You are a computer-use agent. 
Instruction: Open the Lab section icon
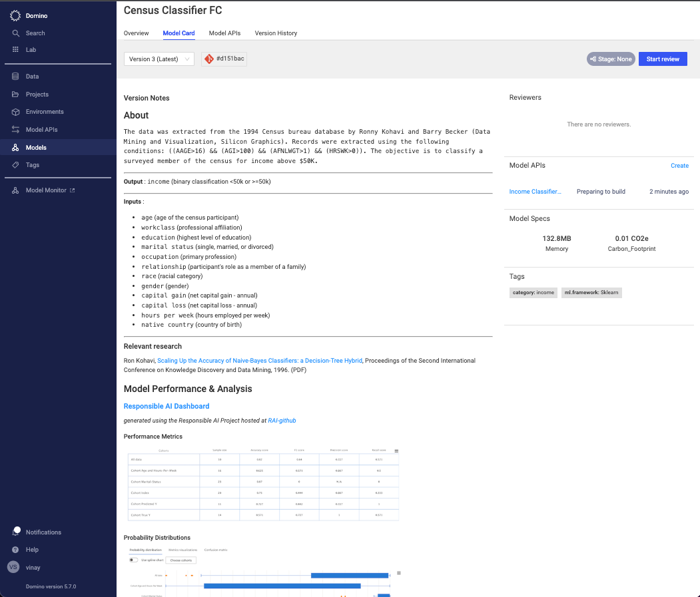(x=15, y=49)
